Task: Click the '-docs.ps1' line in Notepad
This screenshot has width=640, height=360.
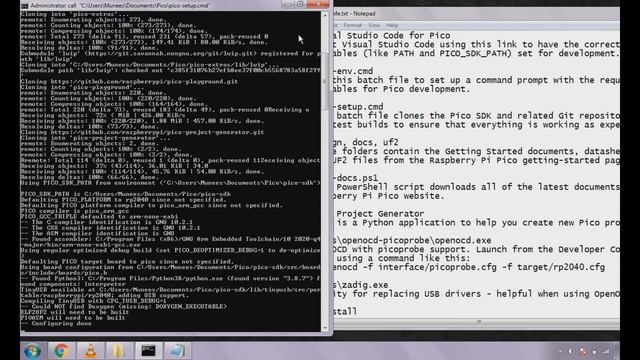Action: click(x=356, y=178)
